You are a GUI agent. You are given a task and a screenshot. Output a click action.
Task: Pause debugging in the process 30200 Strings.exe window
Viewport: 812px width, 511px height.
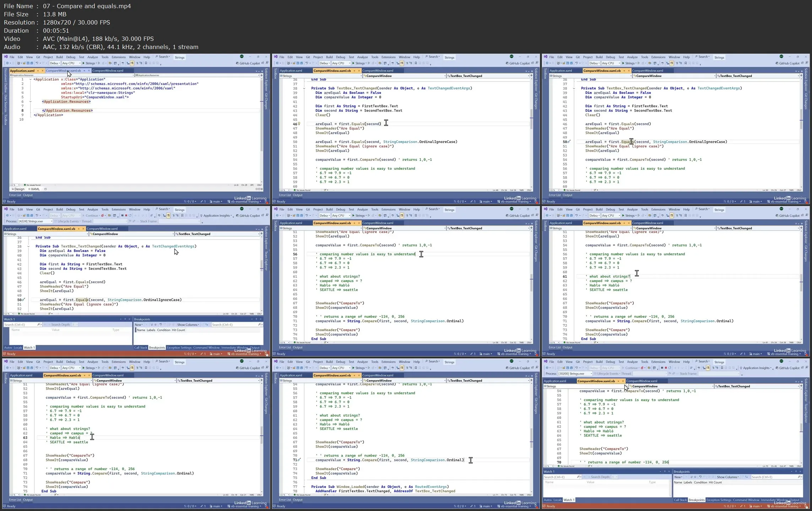tap(662, 368)
